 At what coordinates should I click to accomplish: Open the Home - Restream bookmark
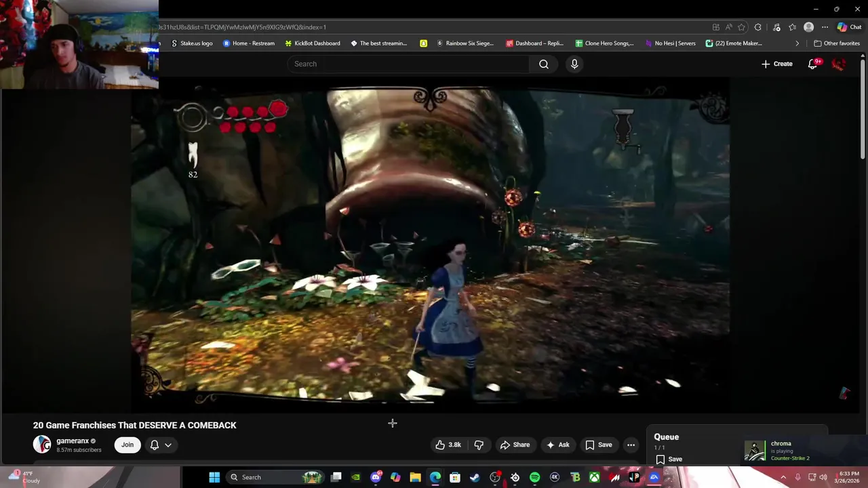(x=249, y=43)
